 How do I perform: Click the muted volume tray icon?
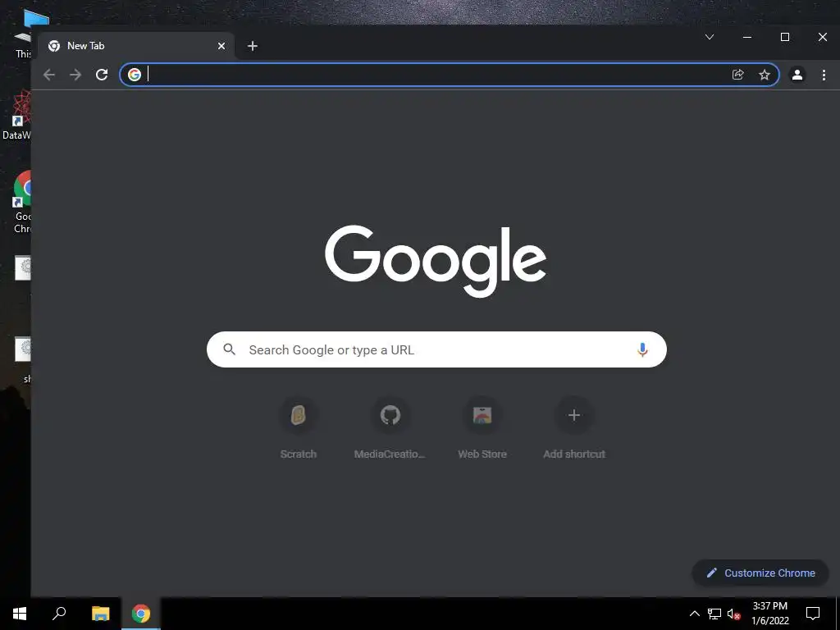point(733,614)
